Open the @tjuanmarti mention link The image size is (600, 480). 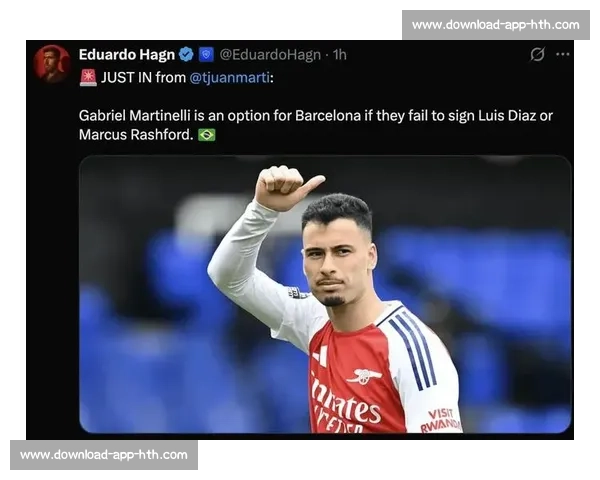pos(230,78)
